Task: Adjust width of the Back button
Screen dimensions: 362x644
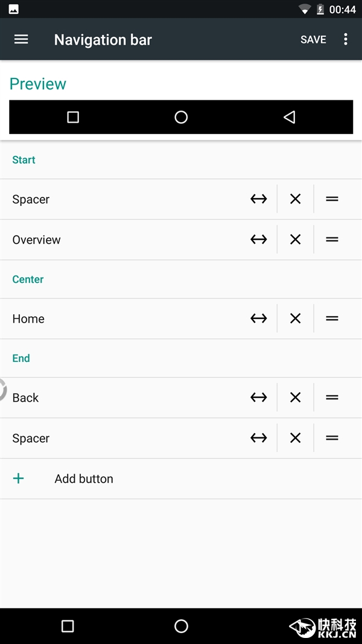Action: [259, 398]
